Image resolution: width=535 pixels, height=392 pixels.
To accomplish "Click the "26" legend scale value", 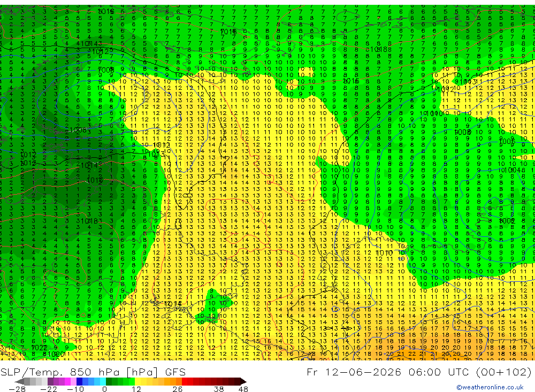I will [177, 389].
